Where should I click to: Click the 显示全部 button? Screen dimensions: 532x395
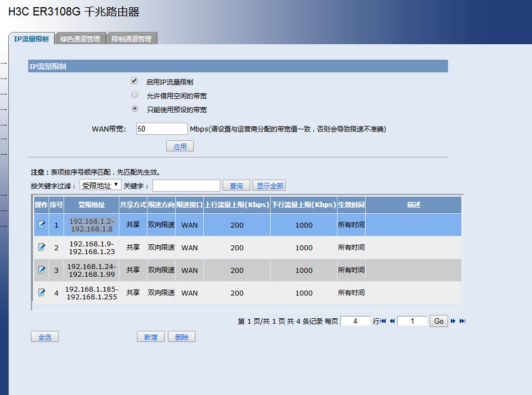click(270, 186)
